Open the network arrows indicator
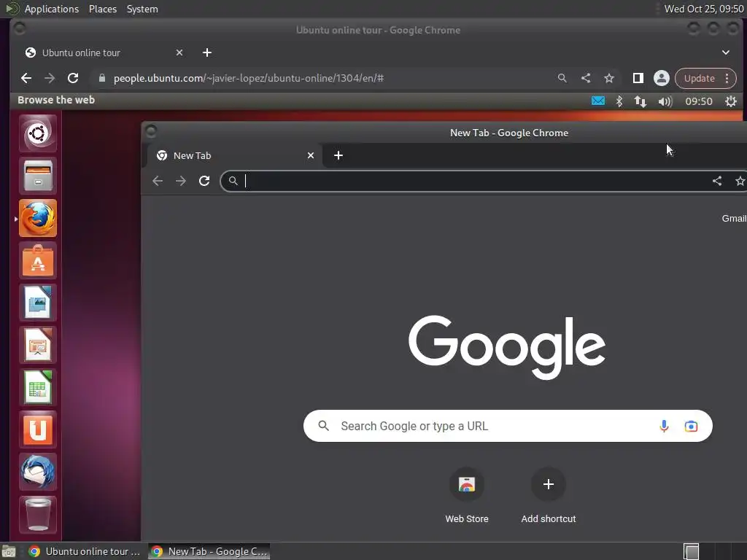The image size is (747, 560). 640,101
